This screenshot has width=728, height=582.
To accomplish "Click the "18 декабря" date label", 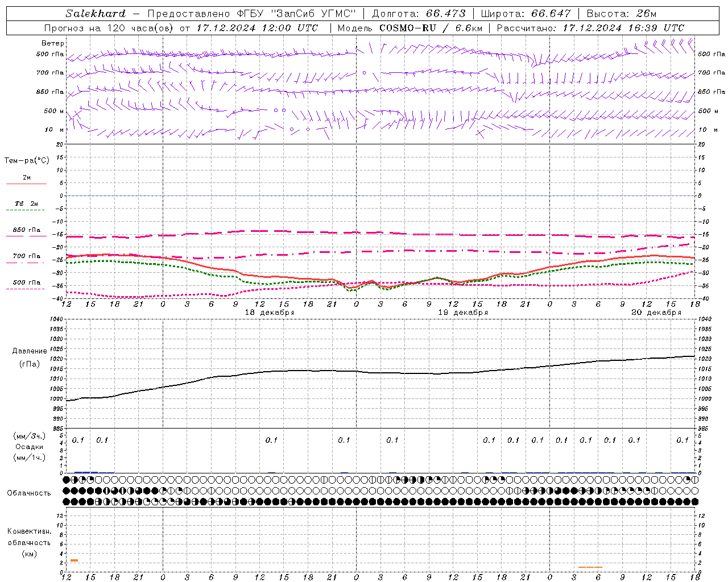I will point(270,313).
